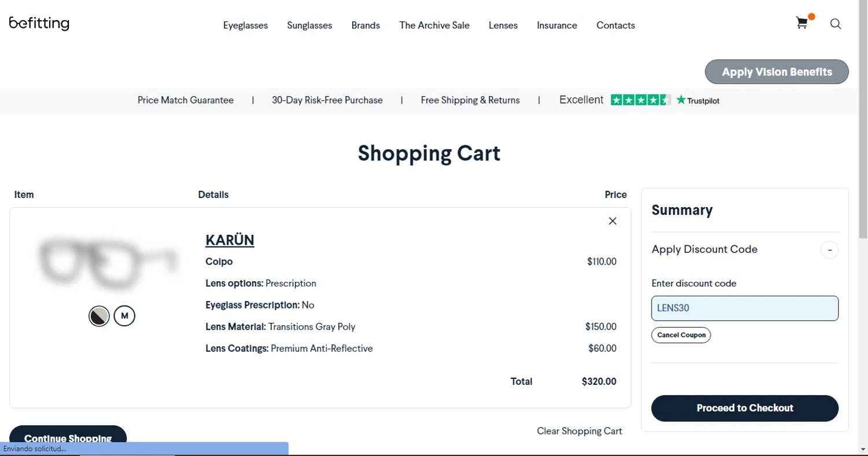Click the Cancel Coupon button
868x456 pixels.
coord(681,335)
